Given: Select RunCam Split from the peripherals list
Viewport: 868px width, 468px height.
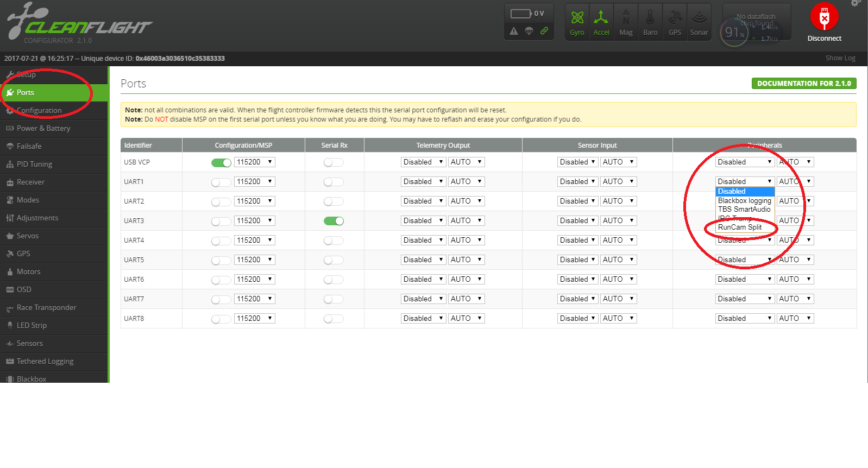Looking at the screenshot, I should (739, 227).
